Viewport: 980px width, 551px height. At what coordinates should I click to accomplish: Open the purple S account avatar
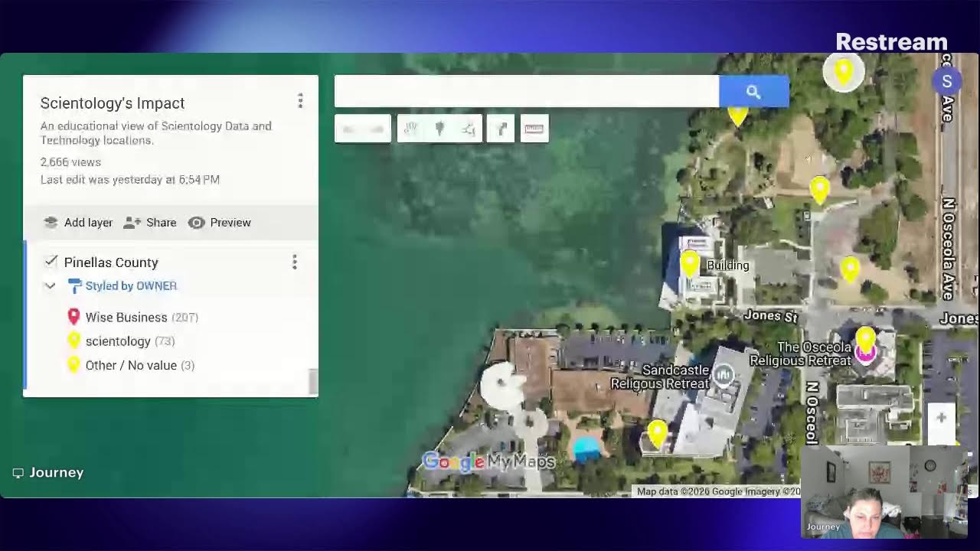point(947,81)
